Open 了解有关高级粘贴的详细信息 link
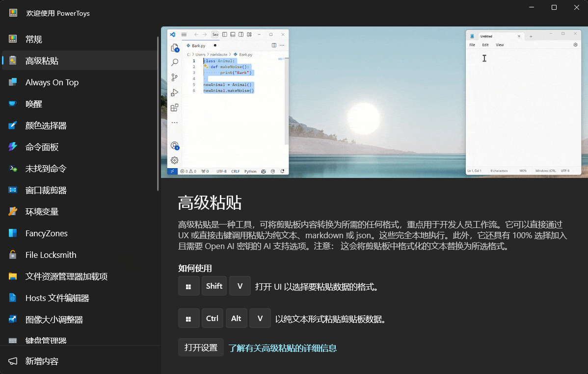588x374 pixels. tap(282, 348)
